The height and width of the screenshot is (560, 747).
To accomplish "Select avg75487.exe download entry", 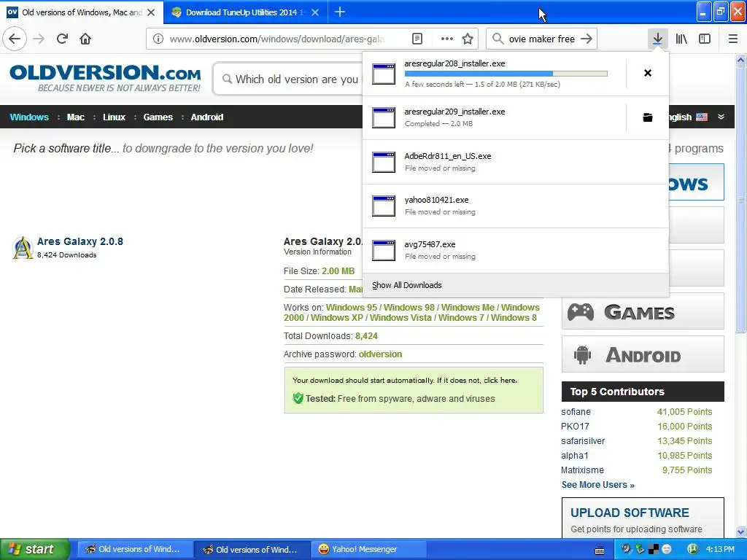I will point(516,250).
